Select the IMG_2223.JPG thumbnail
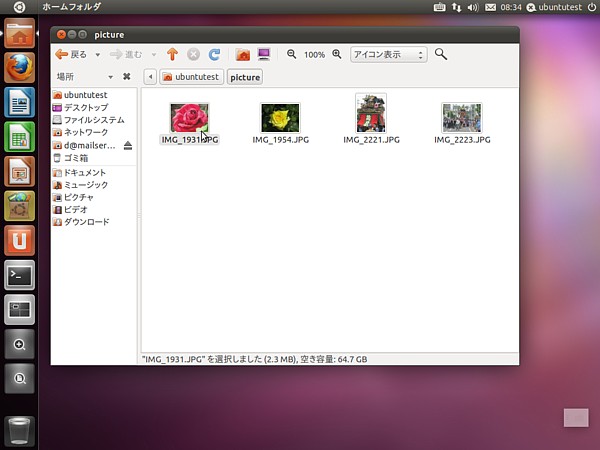This screenshot has height=450, width=600. (462, 118)
